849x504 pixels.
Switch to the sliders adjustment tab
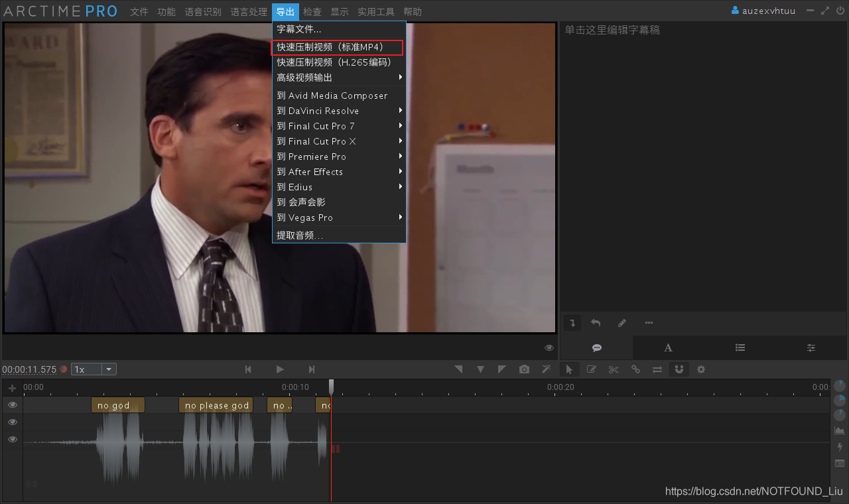(x=811, y=347)
